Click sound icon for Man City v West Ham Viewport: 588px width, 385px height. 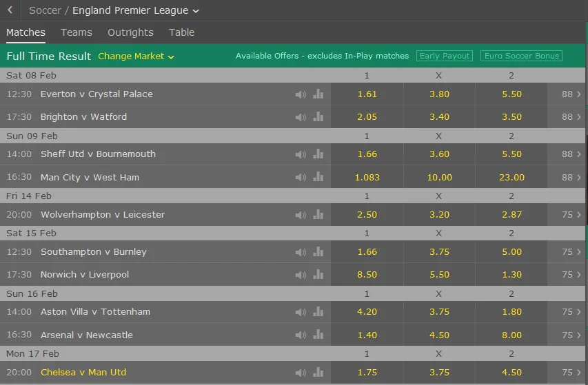(x=301, y=178)
